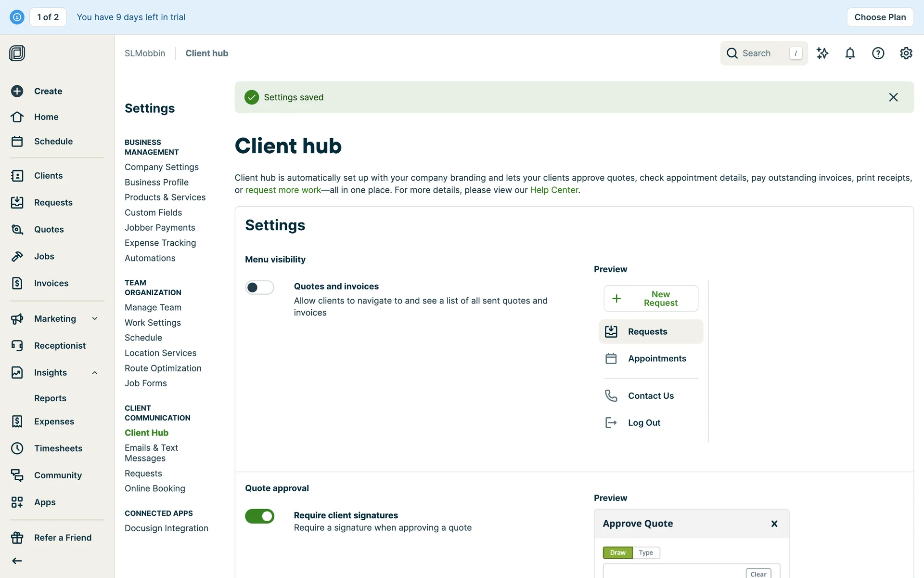
Task: Collapse the Insights submenu chevron
Action: coord(95,372)
